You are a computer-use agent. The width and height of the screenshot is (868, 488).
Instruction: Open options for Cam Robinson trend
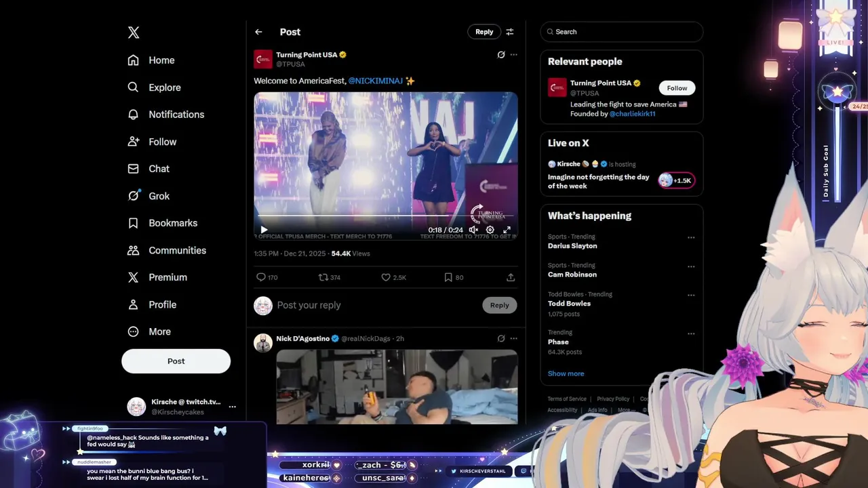691,266
